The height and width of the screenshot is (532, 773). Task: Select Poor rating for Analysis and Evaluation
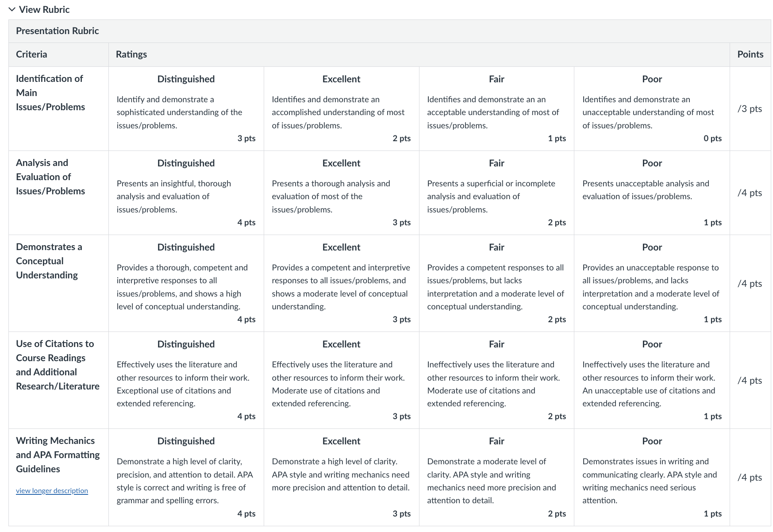click(652, 193)
